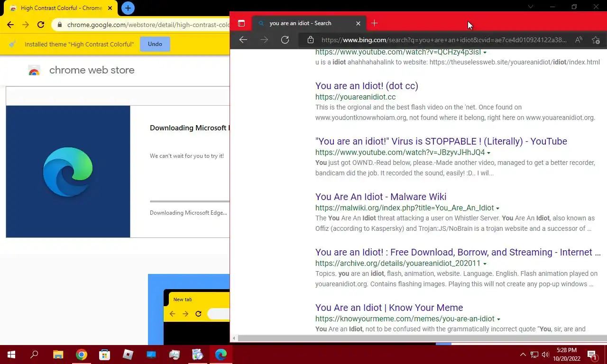Open the taskbar clock showing 5:28 PM
This screenshot has width=607, height=364.
point(567,355)
